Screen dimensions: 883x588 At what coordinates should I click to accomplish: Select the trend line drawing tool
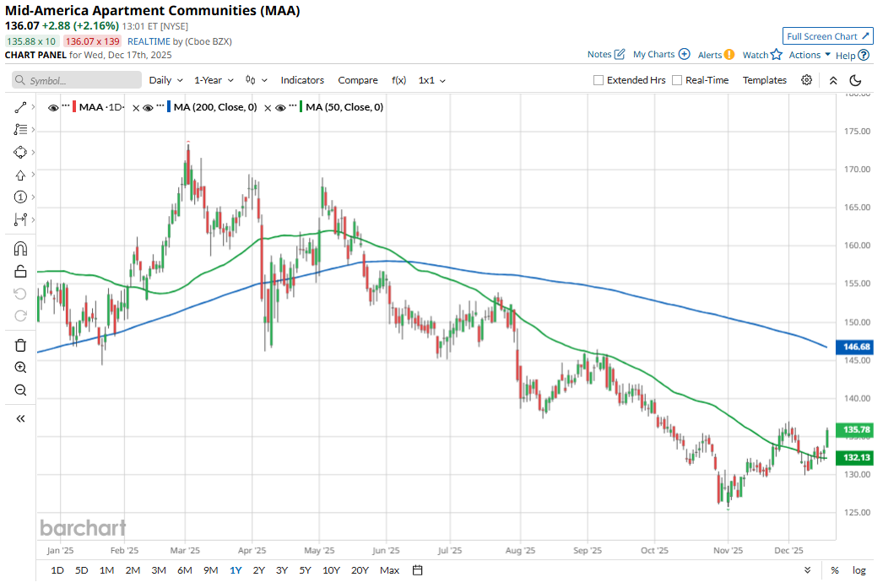[x=20, y=107]
